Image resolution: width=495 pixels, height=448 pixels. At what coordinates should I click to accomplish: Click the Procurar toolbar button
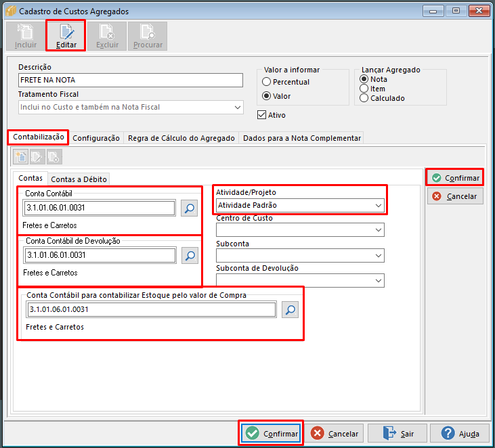click(148, 36)
